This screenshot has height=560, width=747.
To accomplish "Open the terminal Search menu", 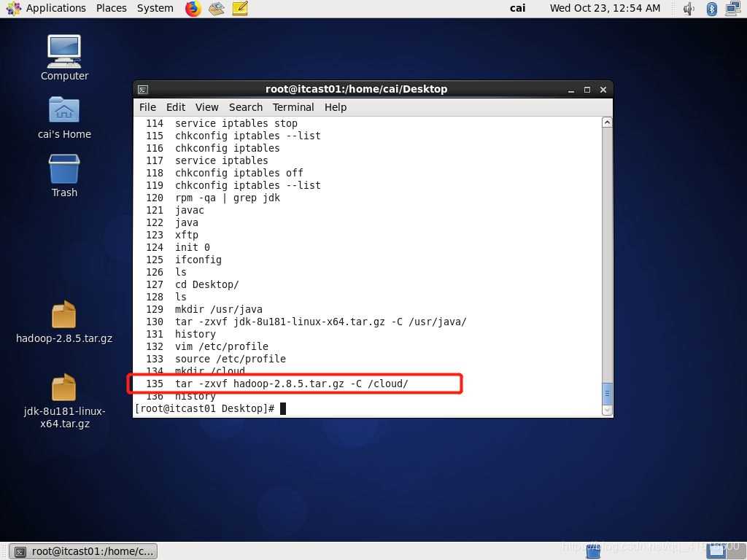I will point(245,107).
